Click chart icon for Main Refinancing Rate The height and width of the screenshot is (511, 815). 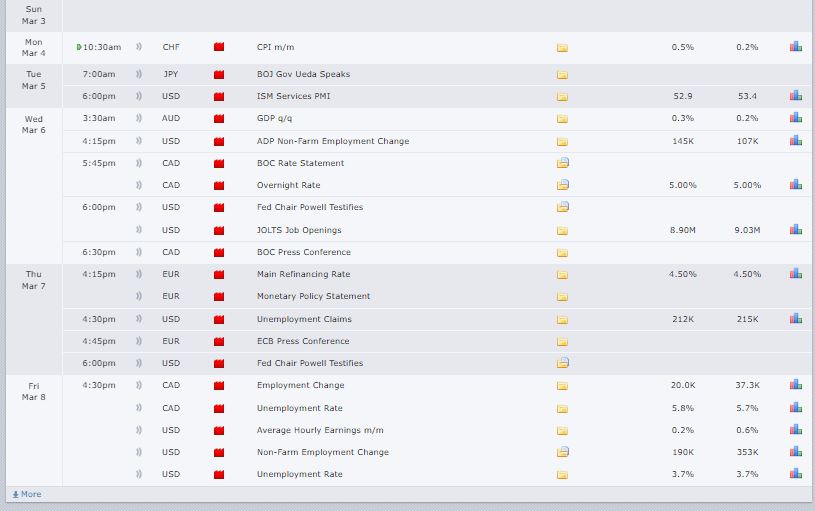[796, 274]
